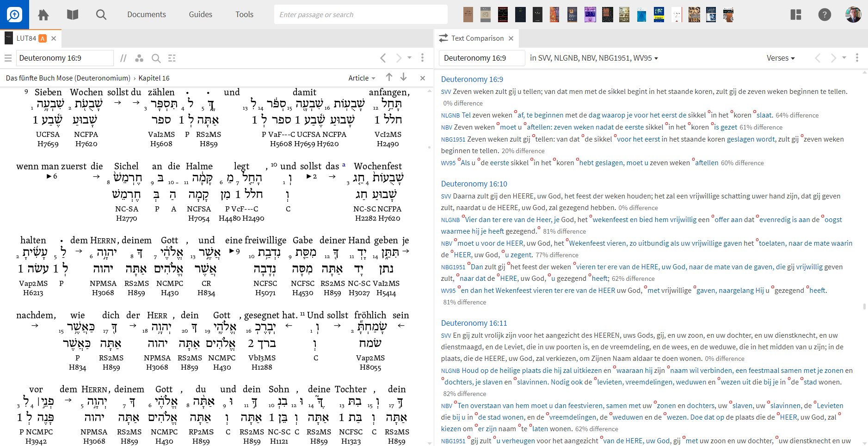This screenshot has width=868, height=446.
Task: Expand the Verses display dropdown
Action: (781, 58)
